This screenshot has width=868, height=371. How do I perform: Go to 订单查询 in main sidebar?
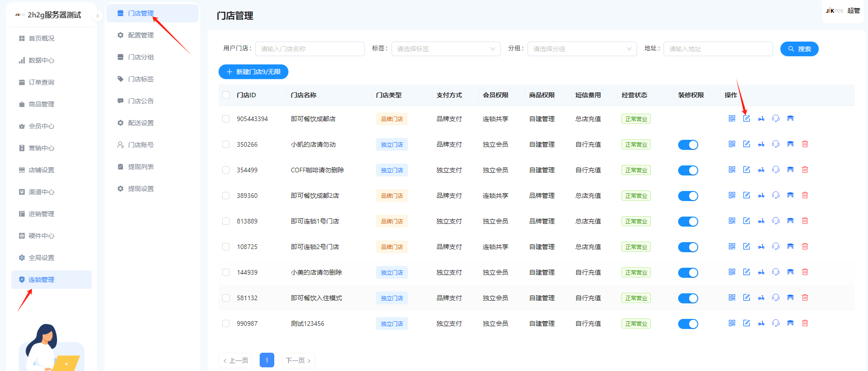52,82
